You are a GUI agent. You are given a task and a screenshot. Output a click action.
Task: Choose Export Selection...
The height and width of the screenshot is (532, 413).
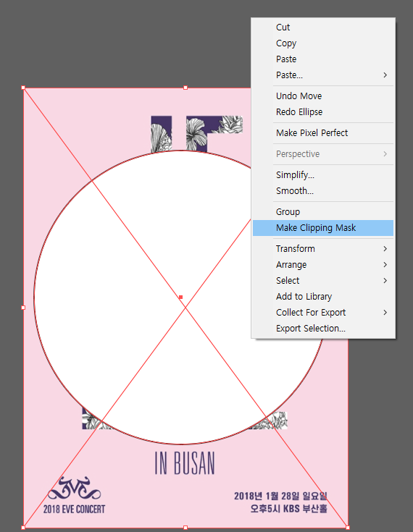coord(323,329)
